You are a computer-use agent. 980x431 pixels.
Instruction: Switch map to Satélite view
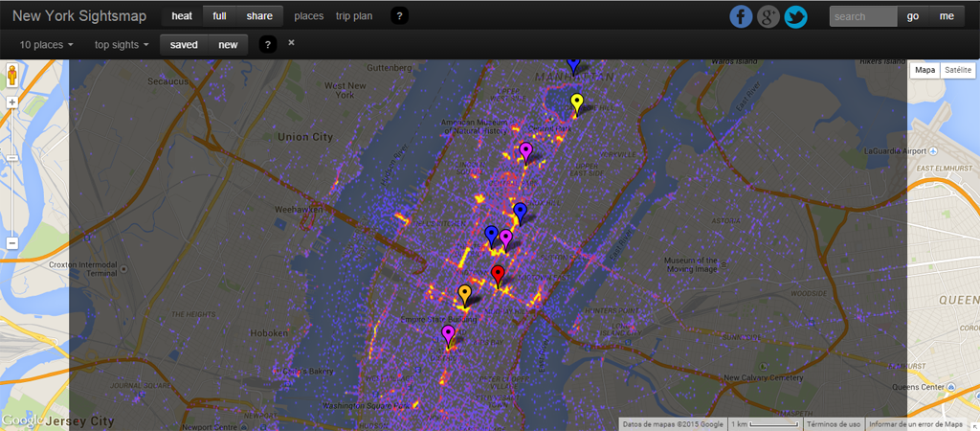955,70
